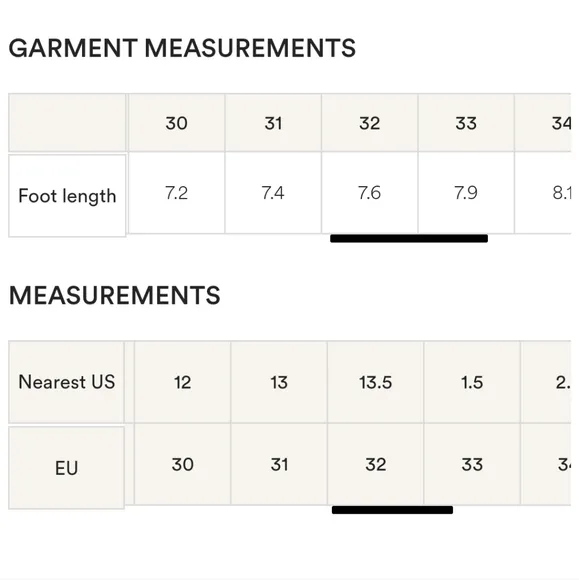Select size 32 header in garment table
Viewport: 579px width, 580px height.
370,123
